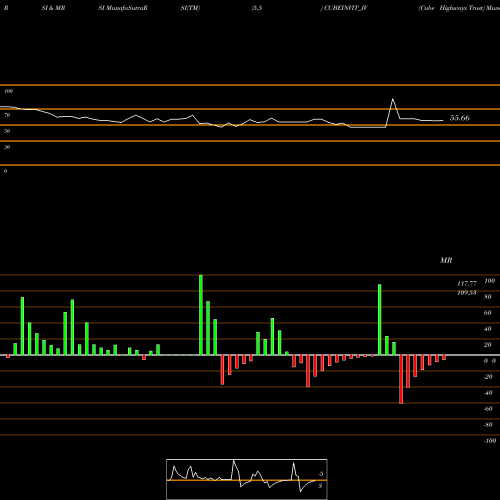Click the -80 label on MR right axis
500x500 pixels.
coord(488,425)
